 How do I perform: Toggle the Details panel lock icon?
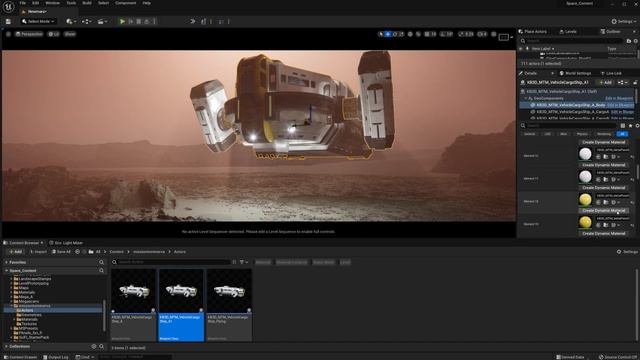[635, 82]
